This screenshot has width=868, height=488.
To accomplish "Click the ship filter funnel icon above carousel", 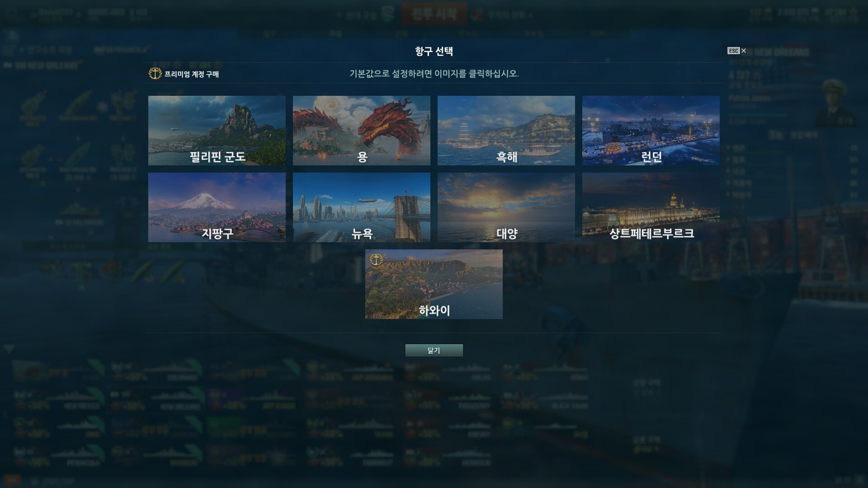I will coord(9,349).
